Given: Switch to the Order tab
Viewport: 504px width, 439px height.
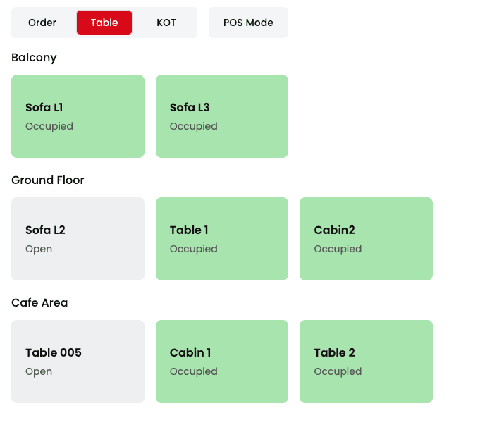Looking at the screenshot, I should (x=42, y=23).
